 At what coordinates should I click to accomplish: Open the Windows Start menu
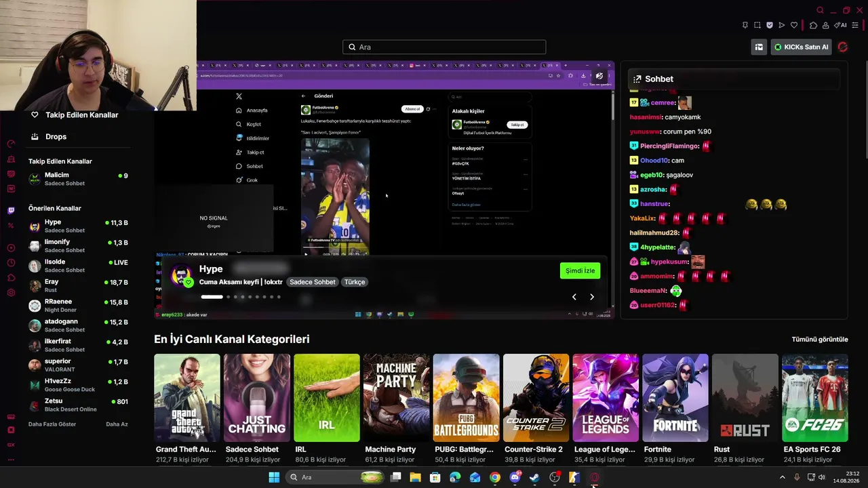click(x=274, y=477)
